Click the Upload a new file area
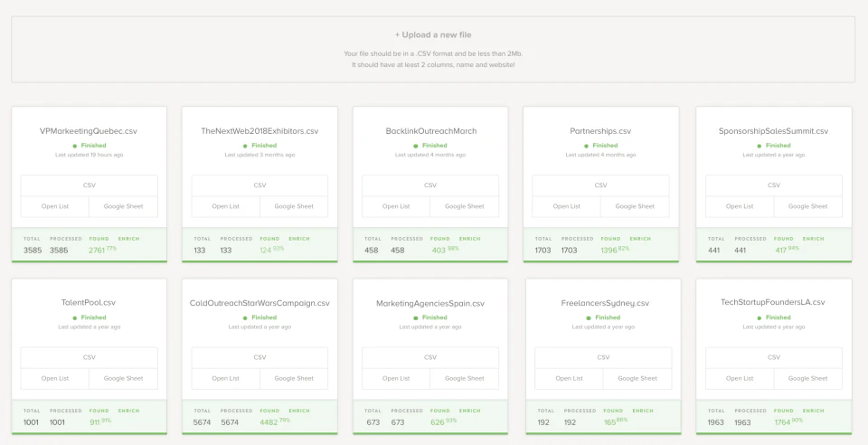This screenshot has width=868, height=445. click(x=433, y=35)
